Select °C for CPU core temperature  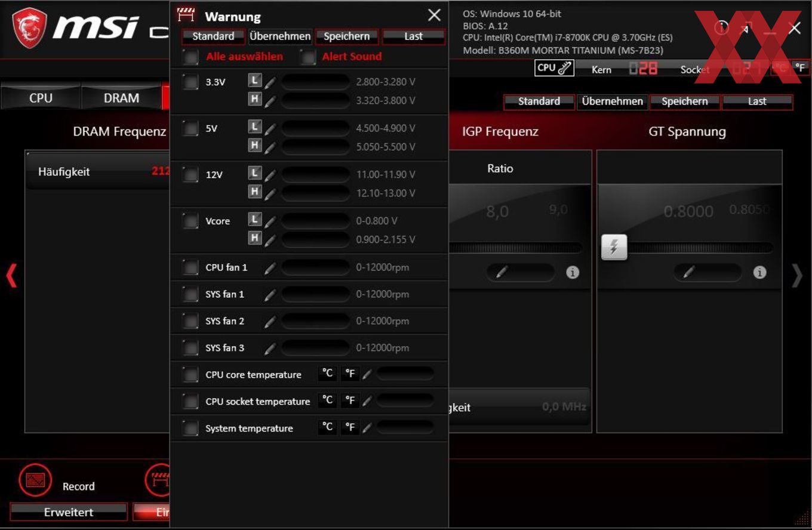(327, 374)
